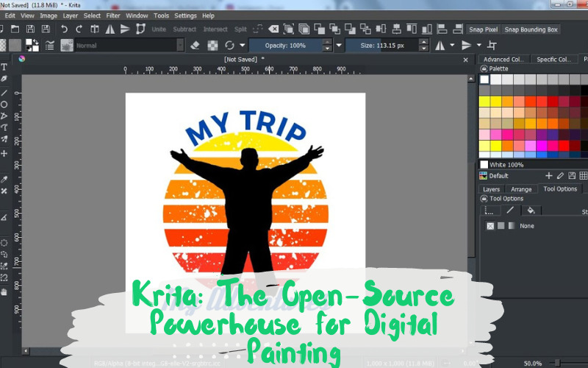Select the Move tool cross icon
588x368 pixels.
[x=4, y=153]
